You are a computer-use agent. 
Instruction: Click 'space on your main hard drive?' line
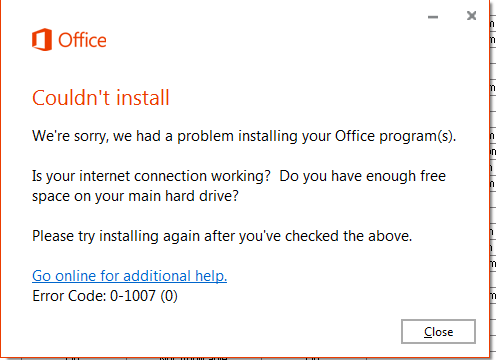click(x=135, y=196)
